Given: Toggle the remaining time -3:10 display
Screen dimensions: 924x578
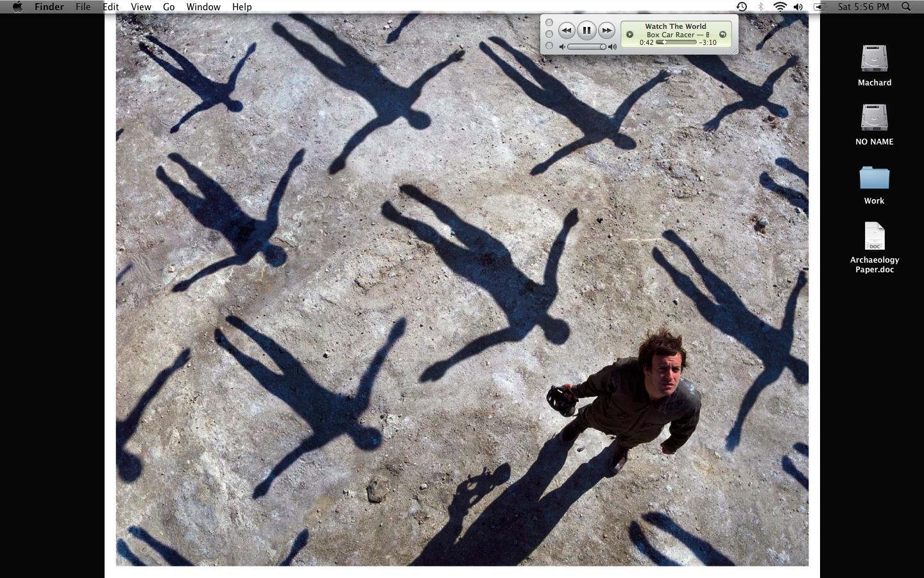Looking at the screenshot, I should (708, 42).
